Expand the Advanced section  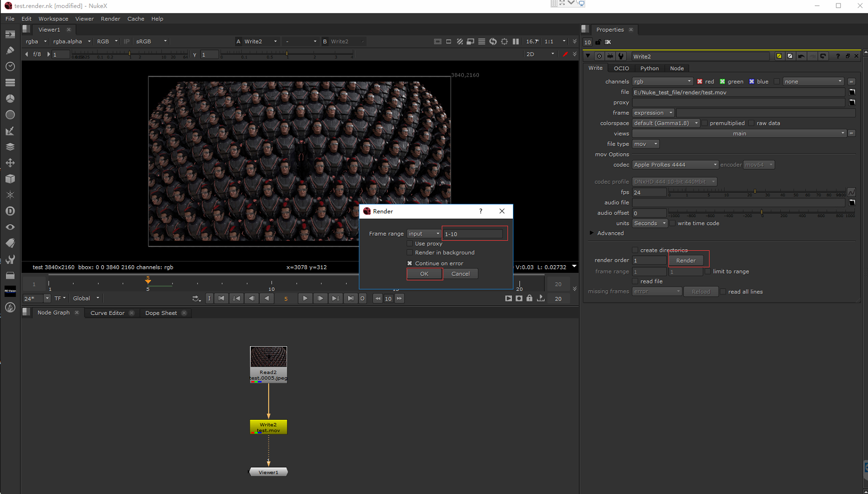[592, 233]
